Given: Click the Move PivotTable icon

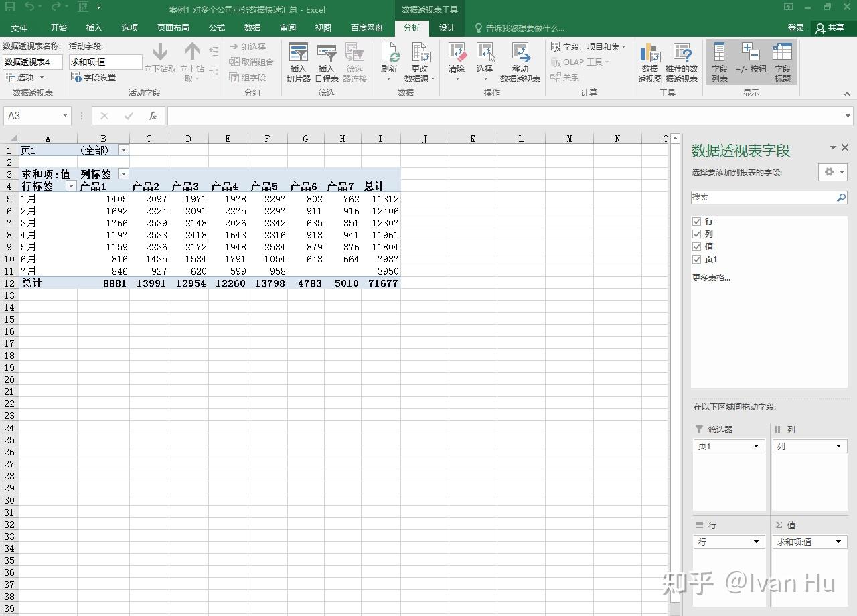Looking at the screenshot, I should point(520,54).
